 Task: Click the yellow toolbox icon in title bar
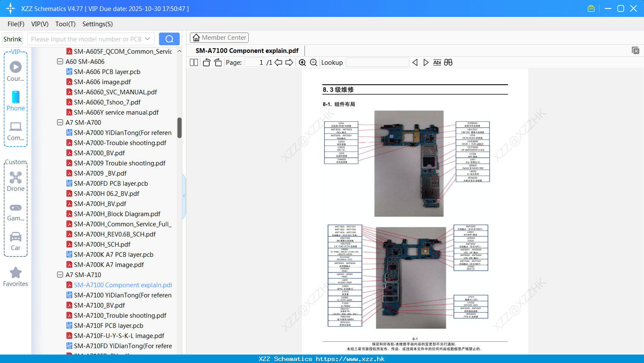(591, 8)
